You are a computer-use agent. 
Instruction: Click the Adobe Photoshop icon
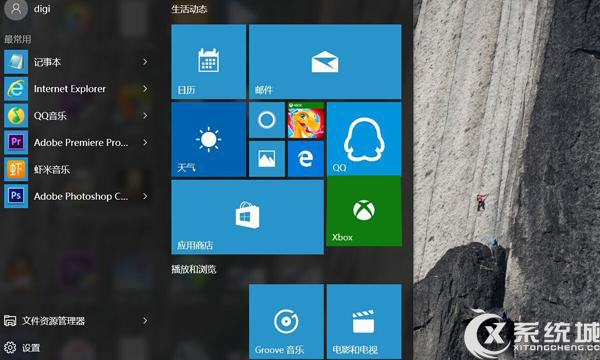point(16,196)
